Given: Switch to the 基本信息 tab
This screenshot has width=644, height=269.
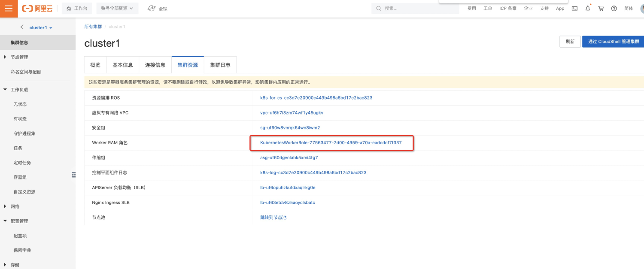Looking at the screenshot, I should [x=123, y=65].
